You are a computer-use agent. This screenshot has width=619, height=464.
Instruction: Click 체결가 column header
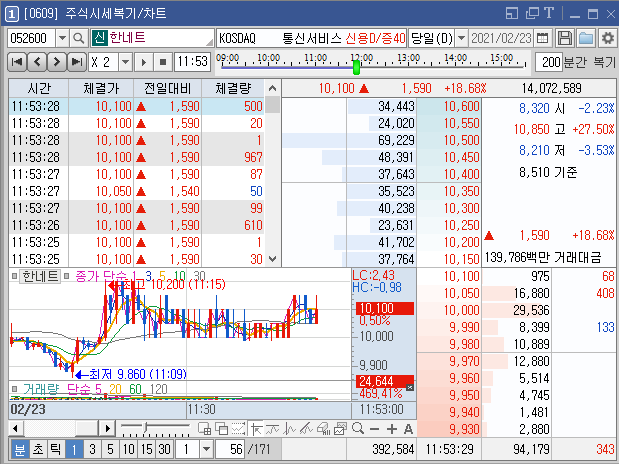[x=101, y=88]
